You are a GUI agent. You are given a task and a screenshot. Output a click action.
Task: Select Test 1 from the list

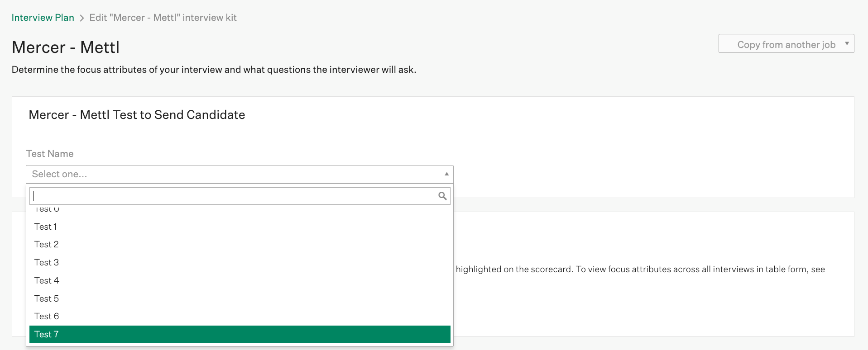(x=46, y=227)
